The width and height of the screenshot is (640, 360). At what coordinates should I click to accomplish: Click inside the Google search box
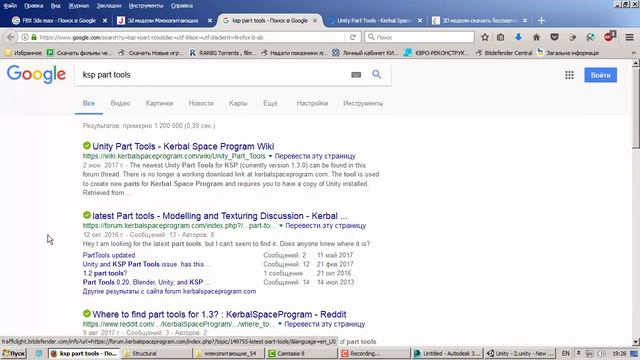click(212, 75)
